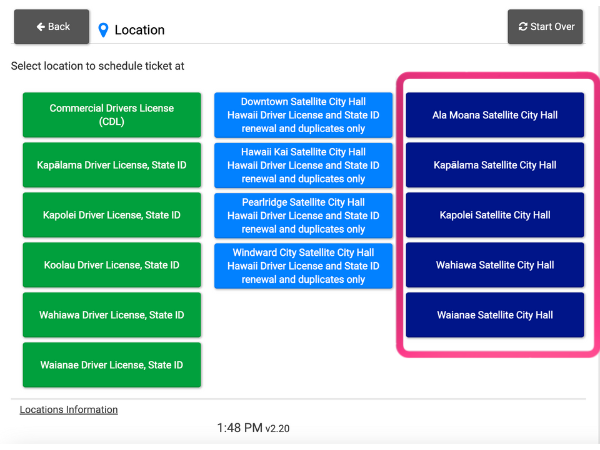Click the v2.20 version text
The width and height of the screenshot is (600, 450).
[277, 429]
